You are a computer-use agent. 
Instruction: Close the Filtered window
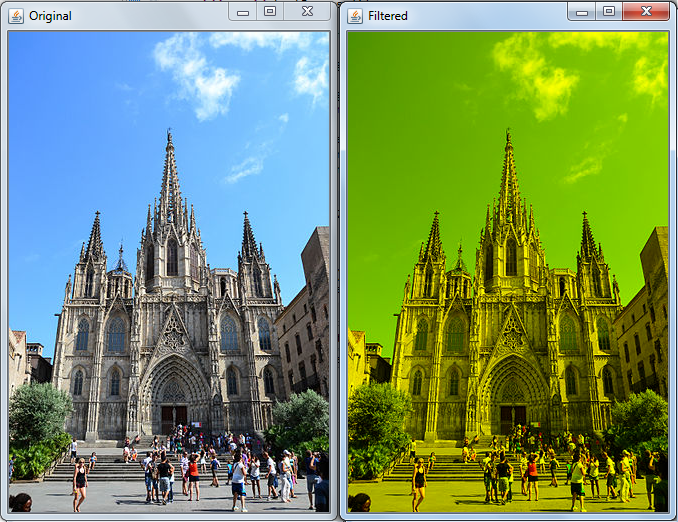(646, 12)
